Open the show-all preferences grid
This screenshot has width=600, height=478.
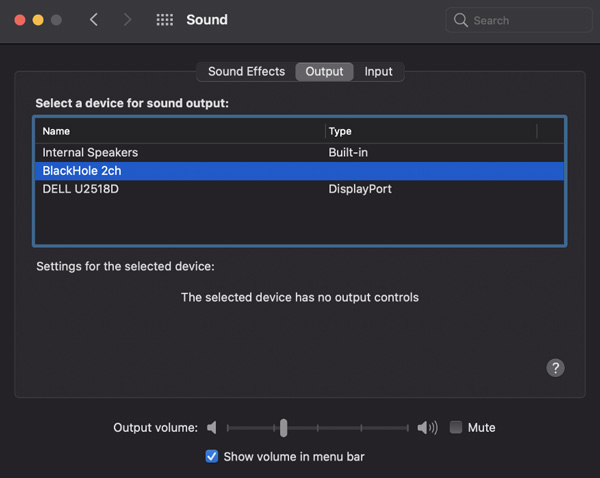click(x=165, y=20)
